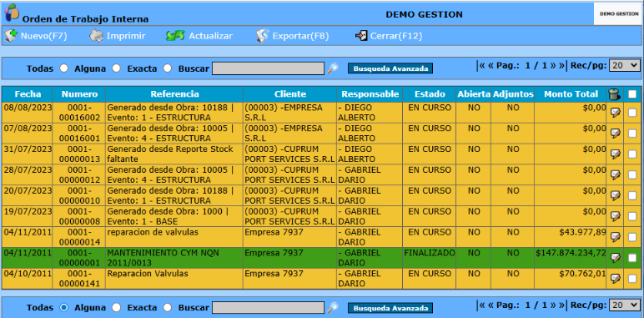Viewport: 644px width, 318px height.
Task: Open edit icon for order 0001-00000012
Action: (616, 174)
